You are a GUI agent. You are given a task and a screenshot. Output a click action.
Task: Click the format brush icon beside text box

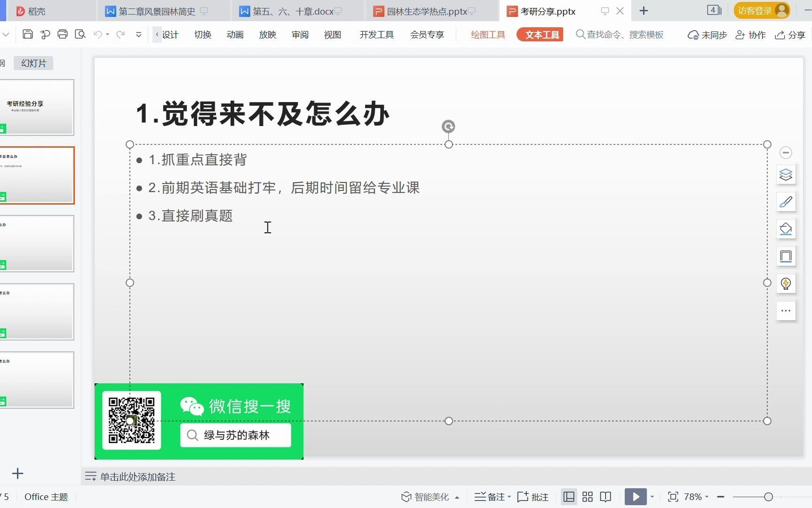click(x=786, y=202)
